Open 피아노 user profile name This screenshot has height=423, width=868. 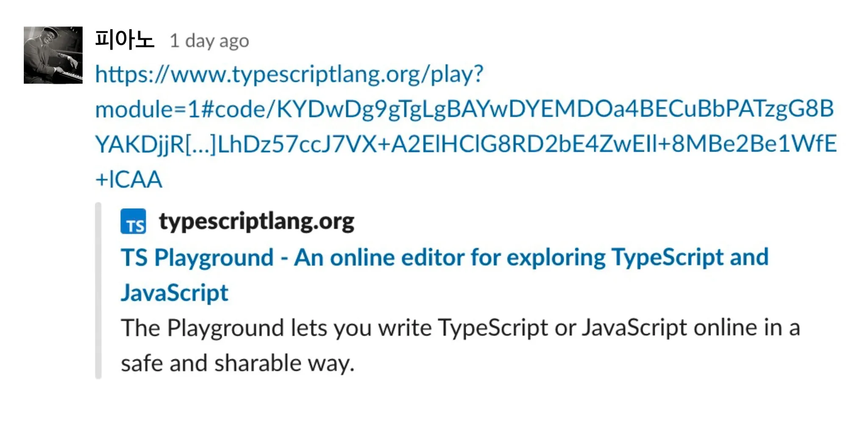point(124,40)
